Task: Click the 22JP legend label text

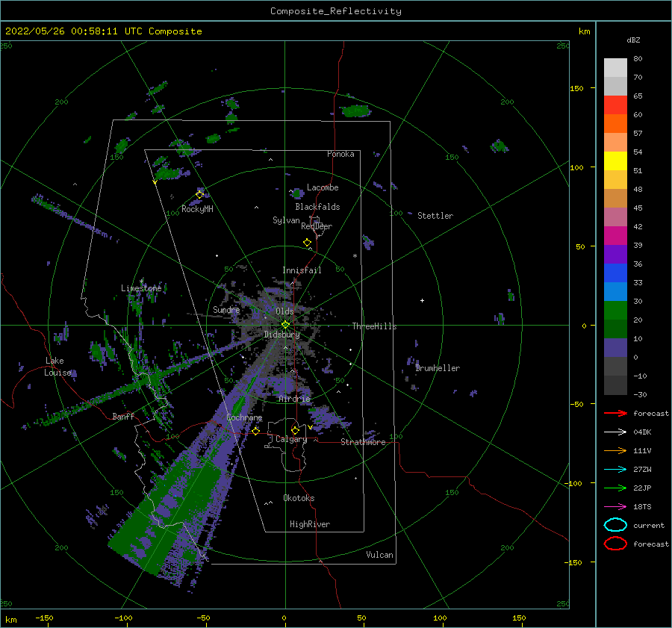Action: pyautogui.click(x=642, y=488)
